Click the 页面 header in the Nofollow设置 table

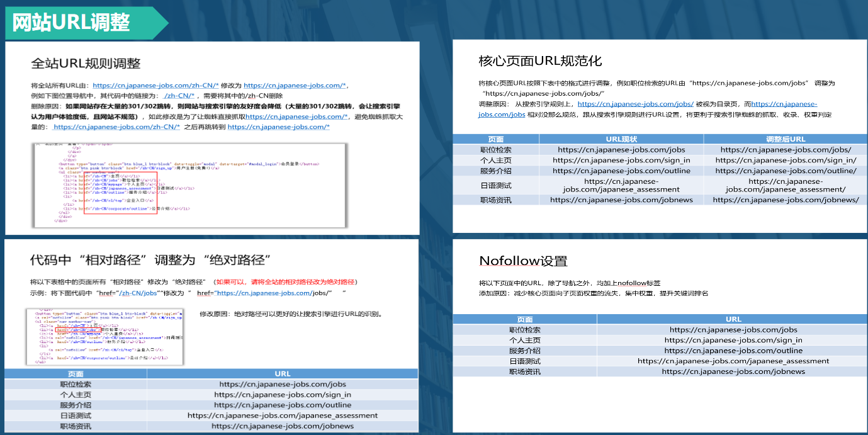pos(525,319)
